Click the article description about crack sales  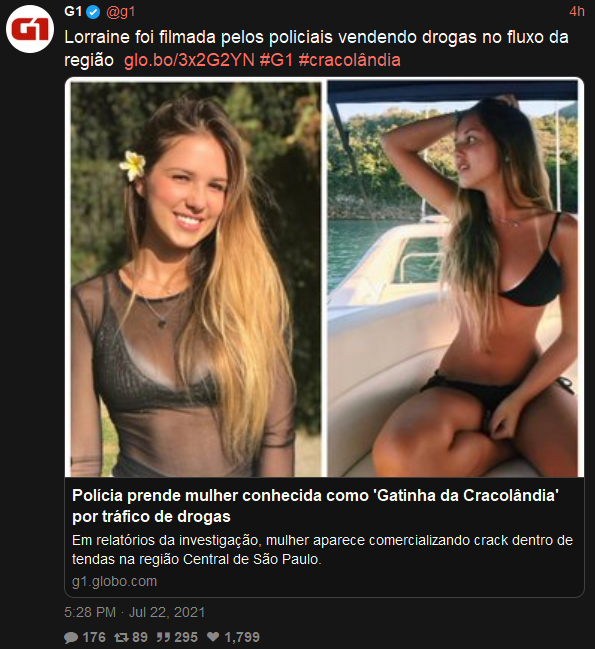pos(322,550)
